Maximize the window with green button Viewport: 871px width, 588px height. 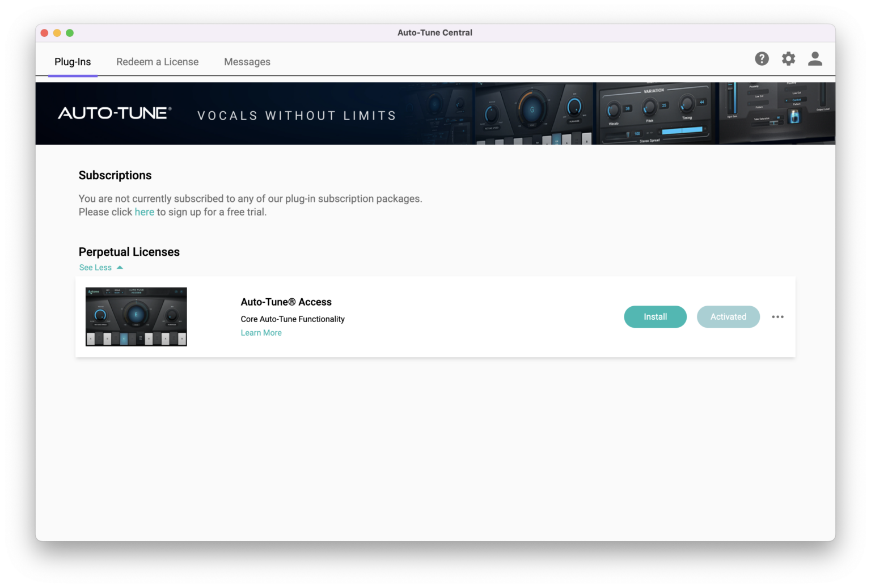click(70, 33)
